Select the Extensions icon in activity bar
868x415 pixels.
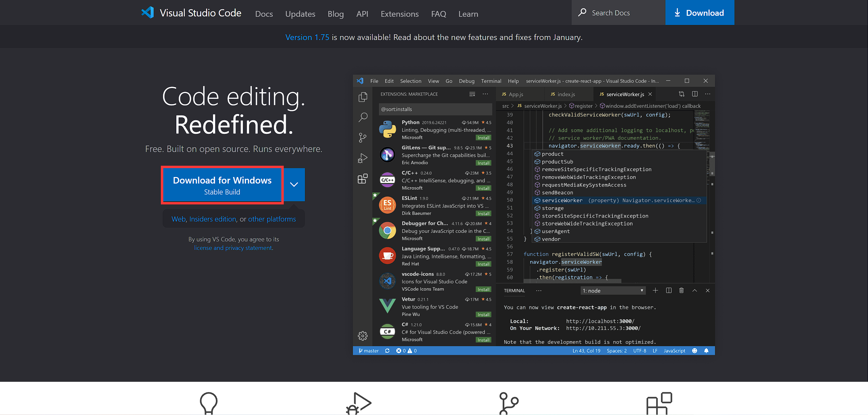pyautogui.click(x=363, y=178)
